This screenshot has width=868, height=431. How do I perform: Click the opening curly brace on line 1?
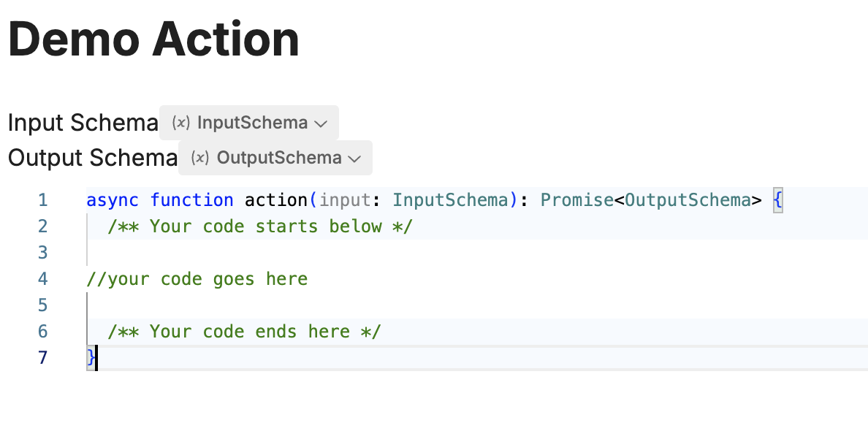point(778,199)
